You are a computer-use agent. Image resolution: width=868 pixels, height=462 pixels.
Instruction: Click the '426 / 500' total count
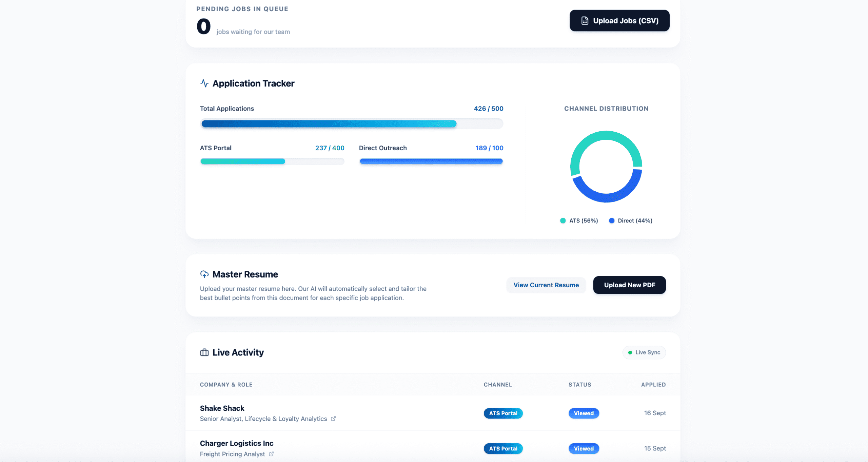(489, 109)
